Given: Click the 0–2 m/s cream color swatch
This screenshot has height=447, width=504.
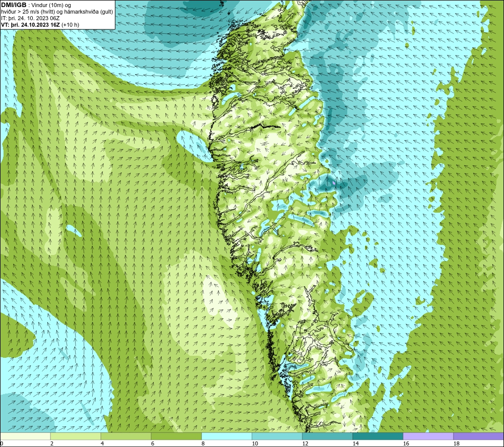Looking at the screenshot, I should click(25, 436).
